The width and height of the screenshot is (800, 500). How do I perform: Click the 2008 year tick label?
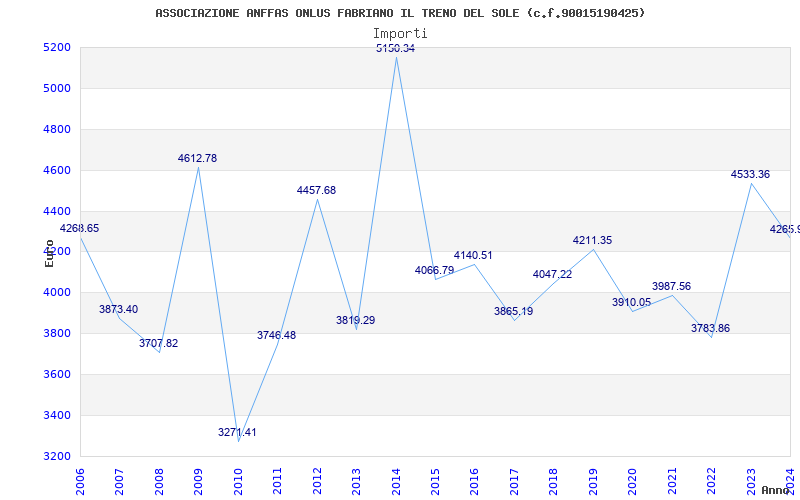159,482
